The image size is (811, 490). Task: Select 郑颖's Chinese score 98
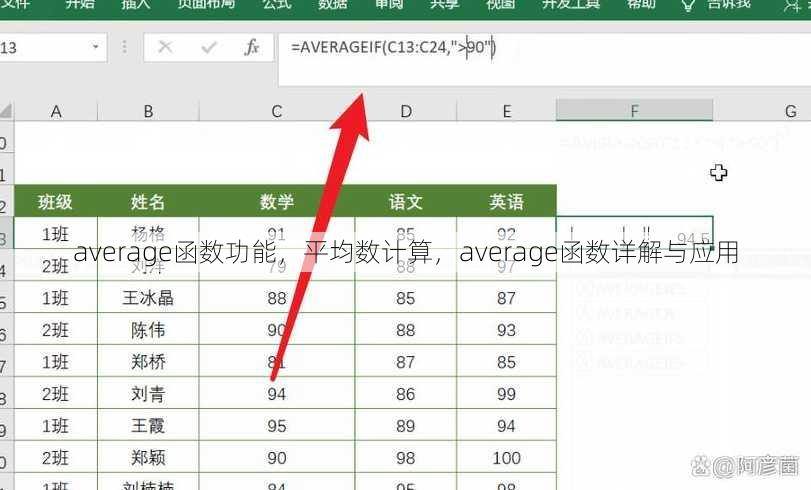[x=406, y=458]
